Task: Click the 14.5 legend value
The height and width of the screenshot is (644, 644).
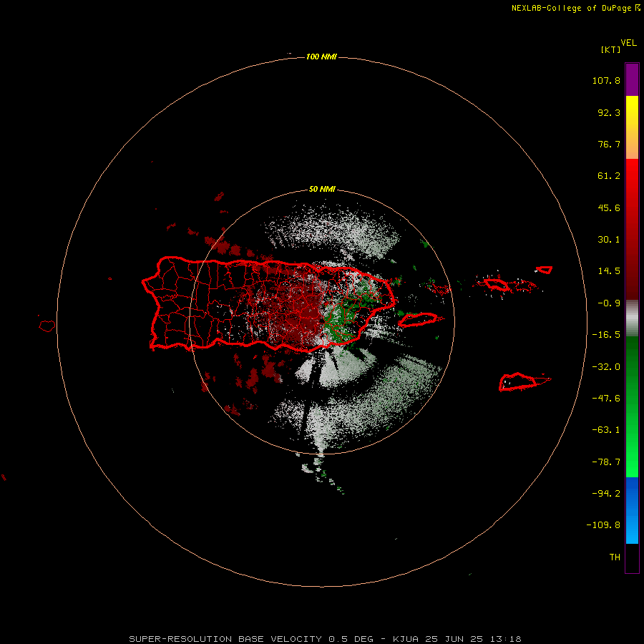Action: (x=609, y=271)
